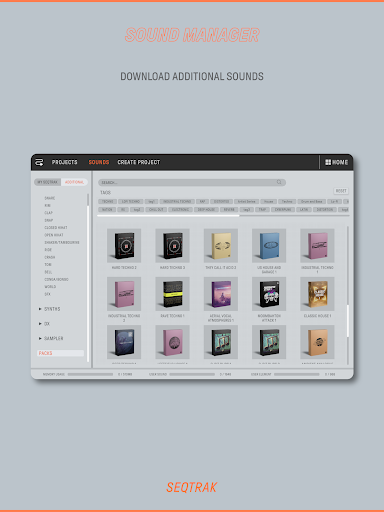The height and width of the screenshot is (512, 384).
Task: Open the skull-art pack left of Classic House 1
Action: tap(269, 294)
